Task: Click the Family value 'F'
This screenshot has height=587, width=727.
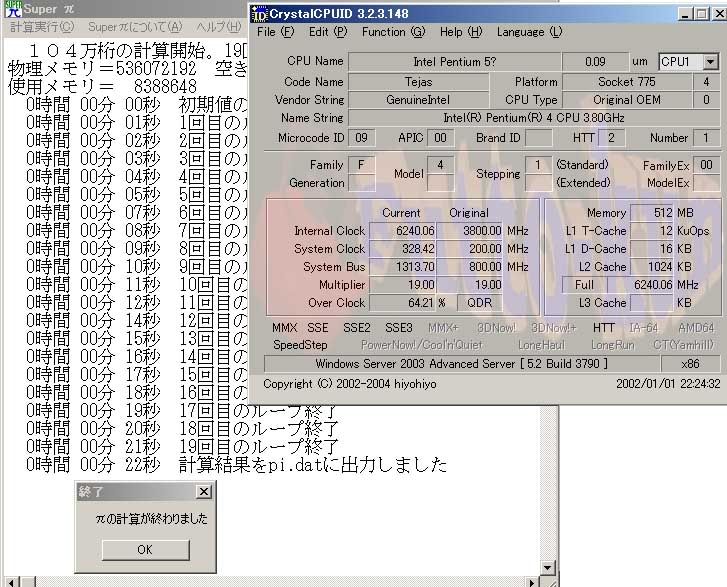Action: [x=362, y=165]
